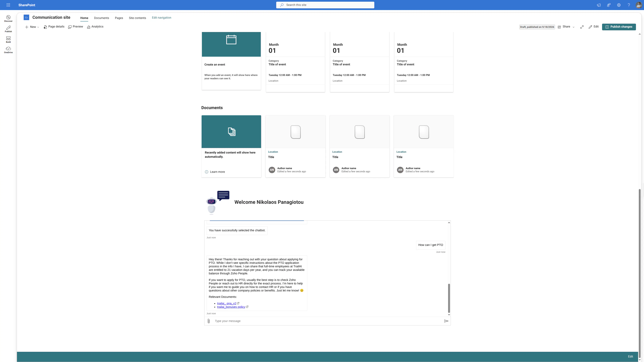Focus the Search this site box

325,5
